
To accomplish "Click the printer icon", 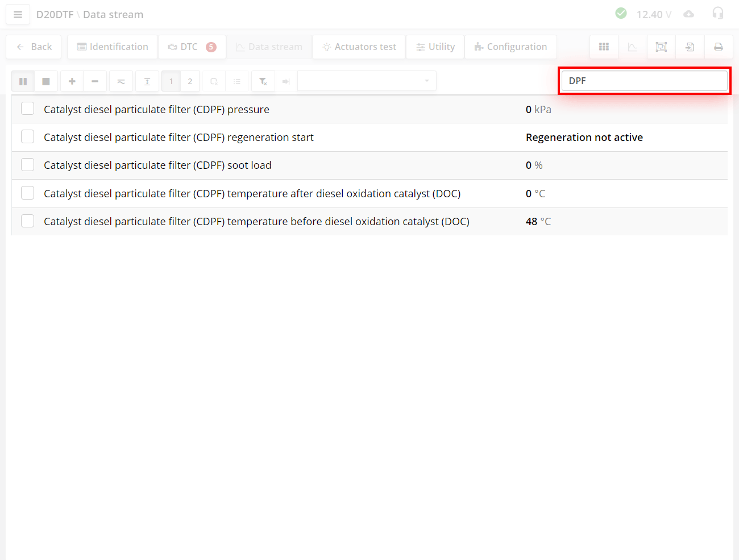I will tap(719, 47).
